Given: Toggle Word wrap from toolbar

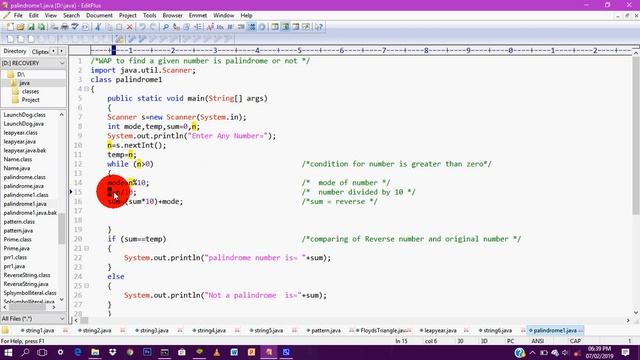Looking at the screenshot, I should pyautogui.click(x=231, y=27).
